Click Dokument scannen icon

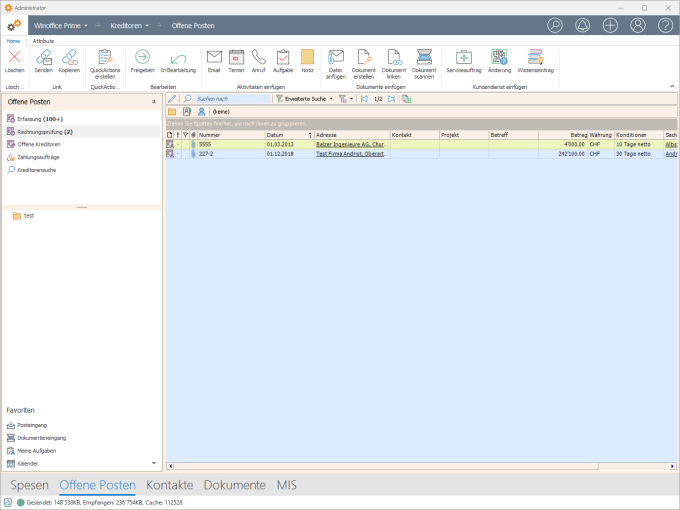coord(424,60)
